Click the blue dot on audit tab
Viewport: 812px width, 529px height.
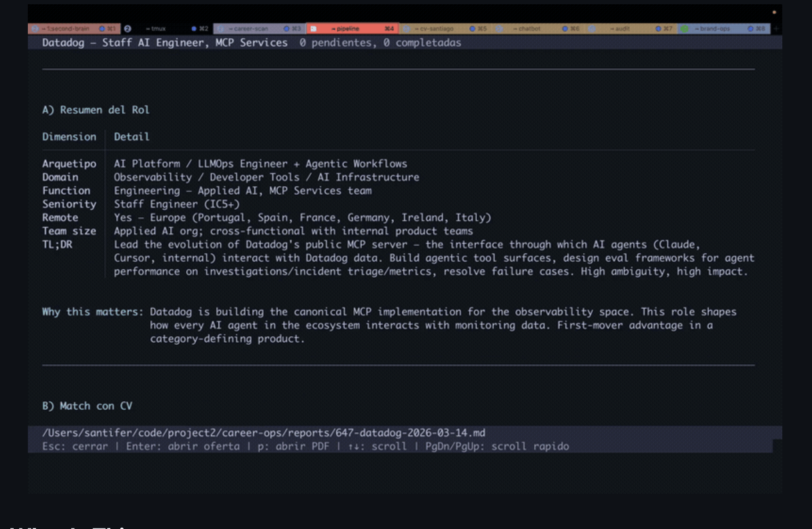pyautogui.click(x=658, y=29)
